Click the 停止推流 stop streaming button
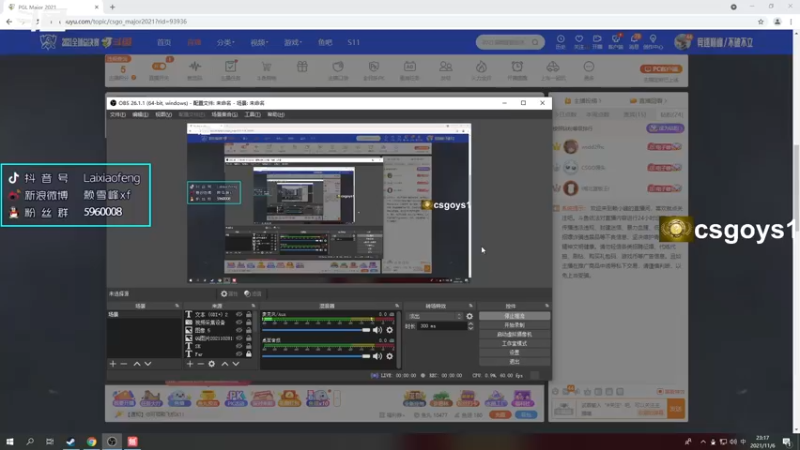This screenshot has width=800, height=450. coord(514,316)
